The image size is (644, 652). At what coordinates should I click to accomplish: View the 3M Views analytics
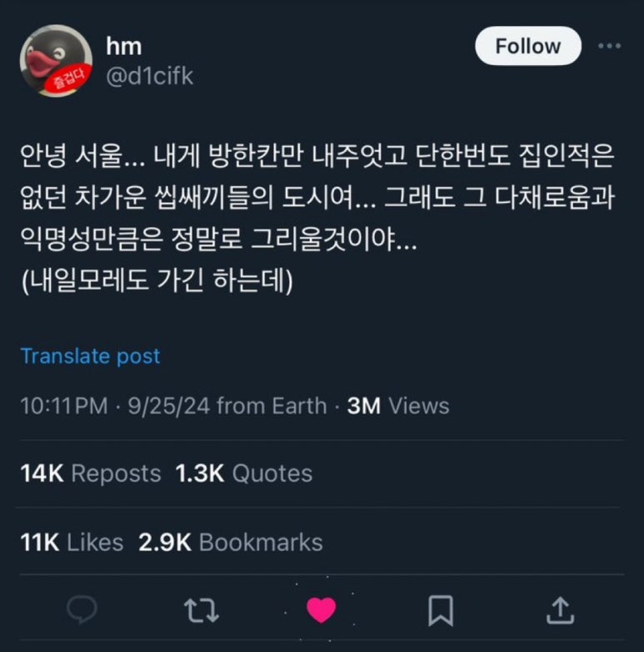click(x=397, y=406)
